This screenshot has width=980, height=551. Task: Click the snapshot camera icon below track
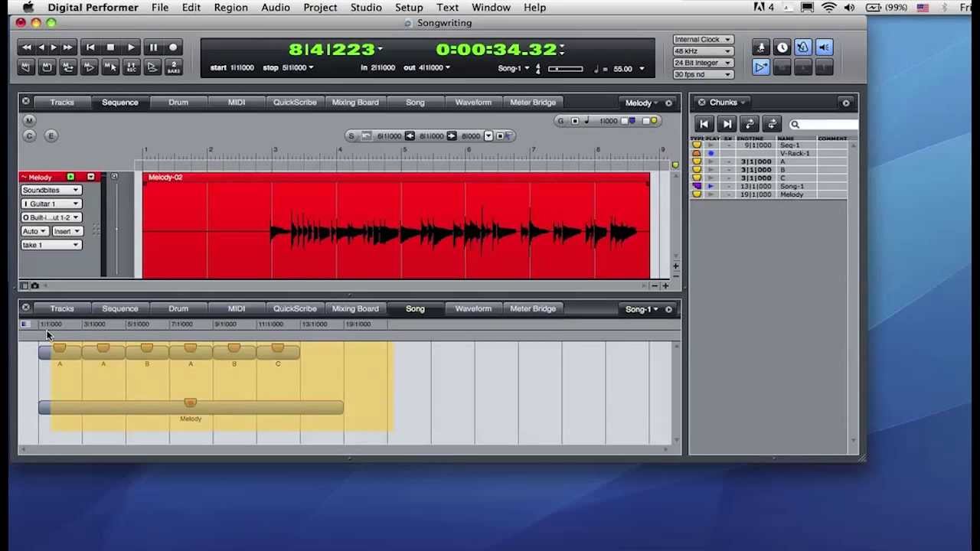click(35, 286)
